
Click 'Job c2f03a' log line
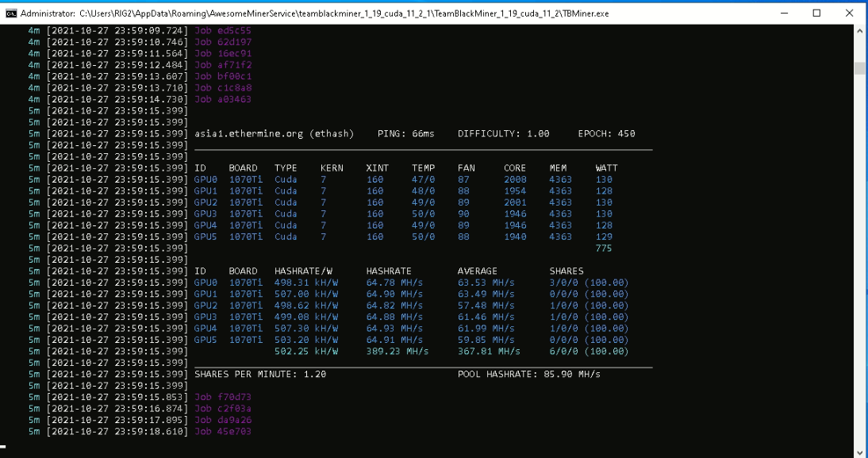point(223,408)
